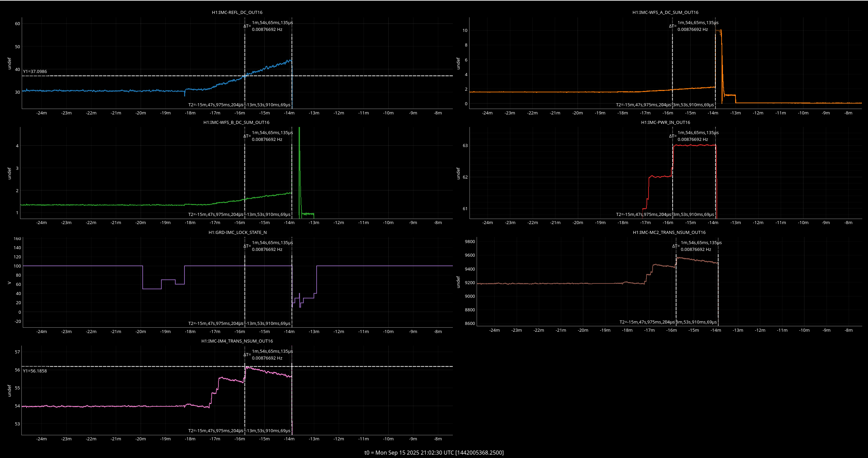Click the T2=-15m,47s label in LOCK_STATE_N plot
The height and width of the screenshot is (458, 868).
[216, 323]
